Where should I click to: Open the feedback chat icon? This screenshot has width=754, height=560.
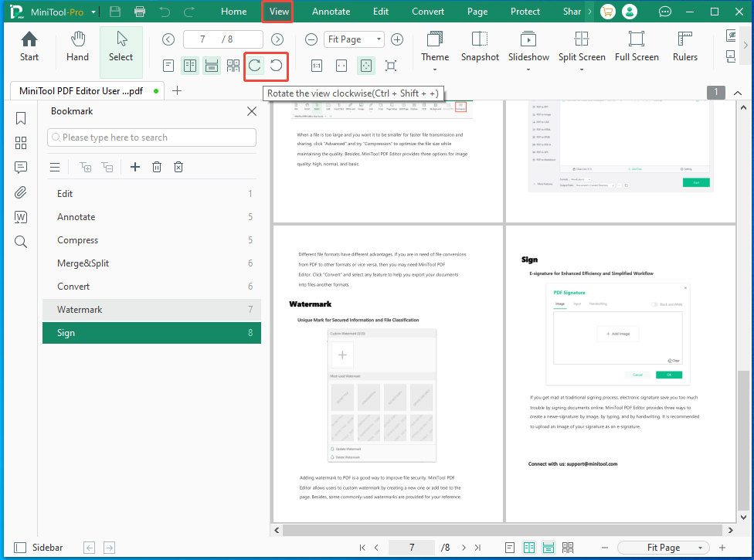tap(665, 12)
